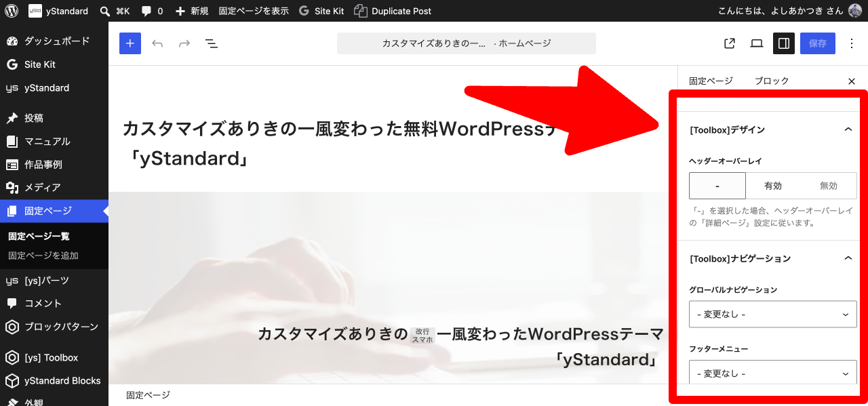868x406 pixels.
Task: Open 投稿 in sidebar
Action: click(x=54, y=118)
